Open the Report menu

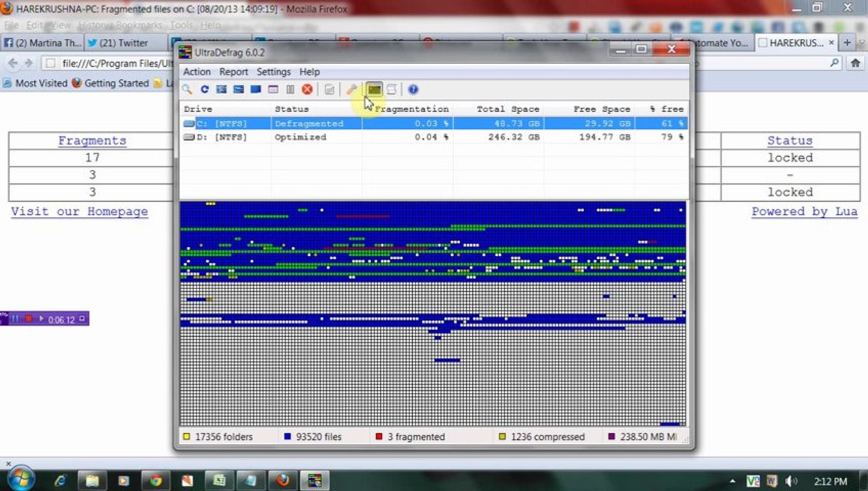click(233, 72)
